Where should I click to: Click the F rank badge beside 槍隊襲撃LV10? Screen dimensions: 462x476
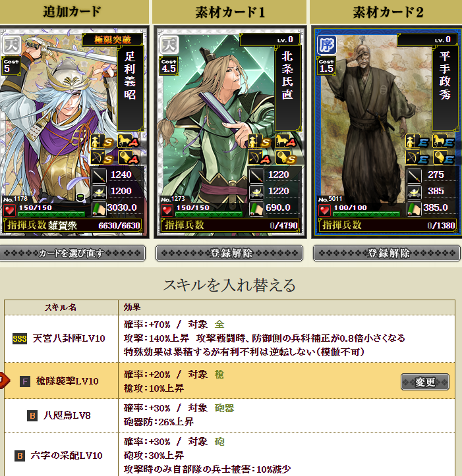click(x=25, y=381)
